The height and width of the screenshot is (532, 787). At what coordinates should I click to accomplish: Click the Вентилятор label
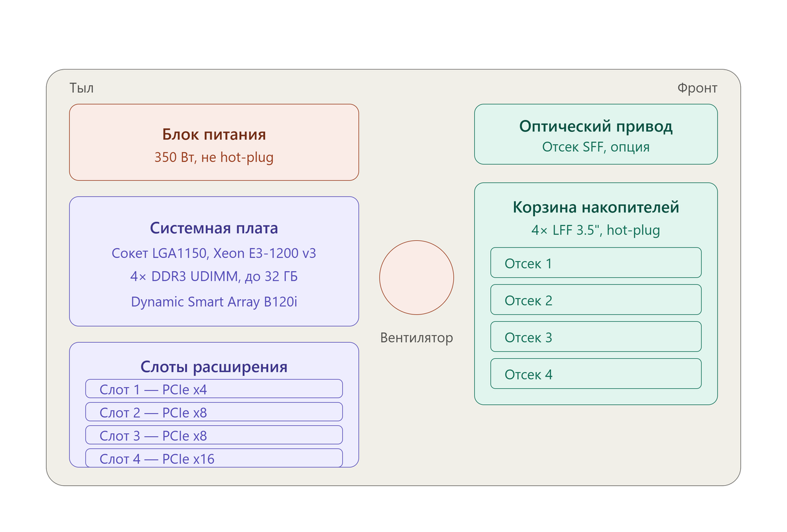[417, 338]
